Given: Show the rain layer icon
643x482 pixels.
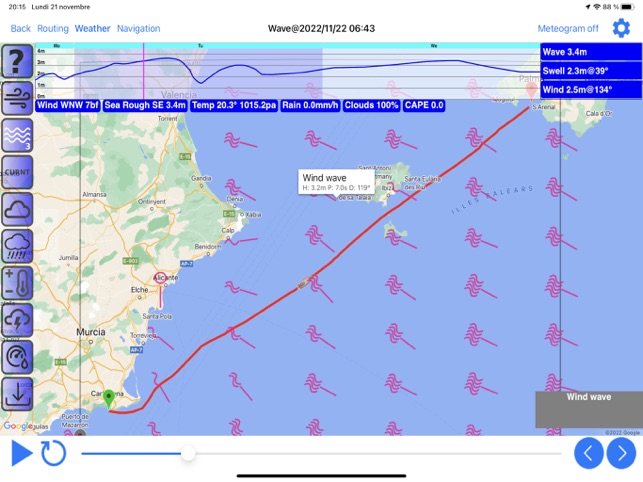Looking at the screenshot, I should pos(17,246).
